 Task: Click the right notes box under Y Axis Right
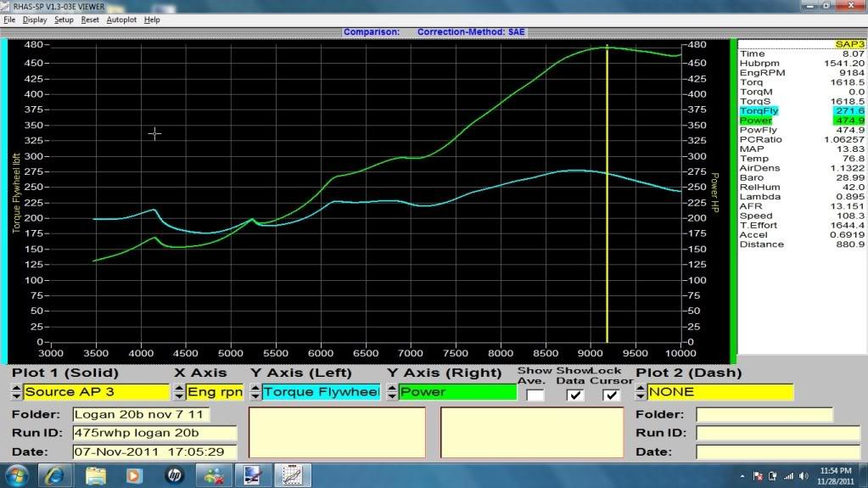(532, 433)
